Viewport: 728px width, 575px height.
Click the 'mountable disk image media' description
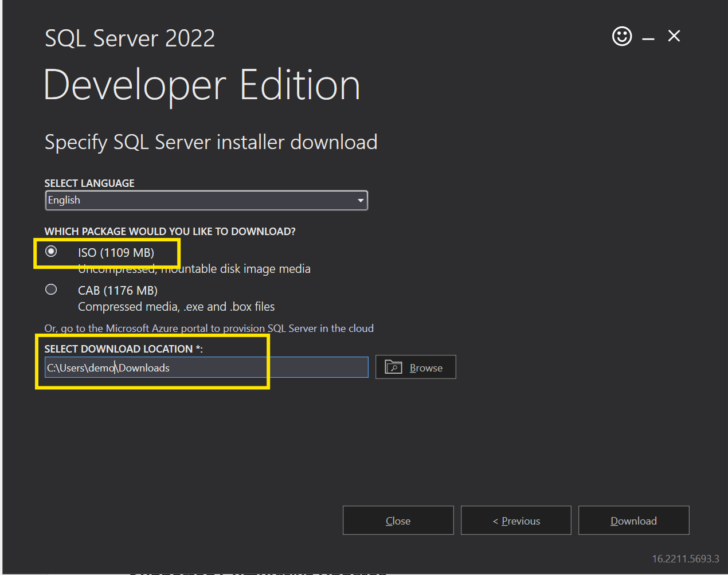pyautogui.click(x=235, y=269)
